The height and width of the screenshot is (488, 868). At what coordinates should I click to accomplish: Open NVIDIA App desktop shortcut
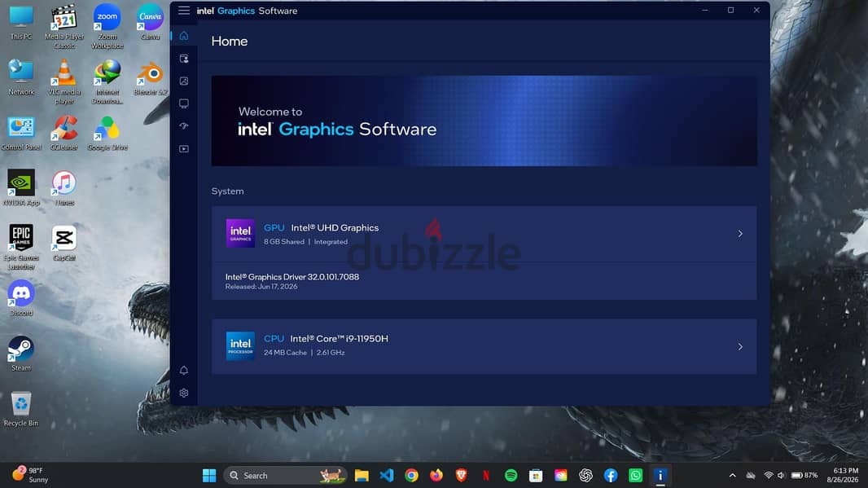click(x=21, y=188)
